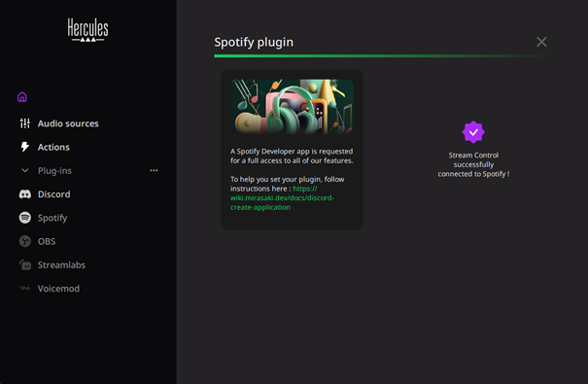The image size is (588, 384).
Task: Select the Streamlabs plug-in entry
Action: (52, 264)
